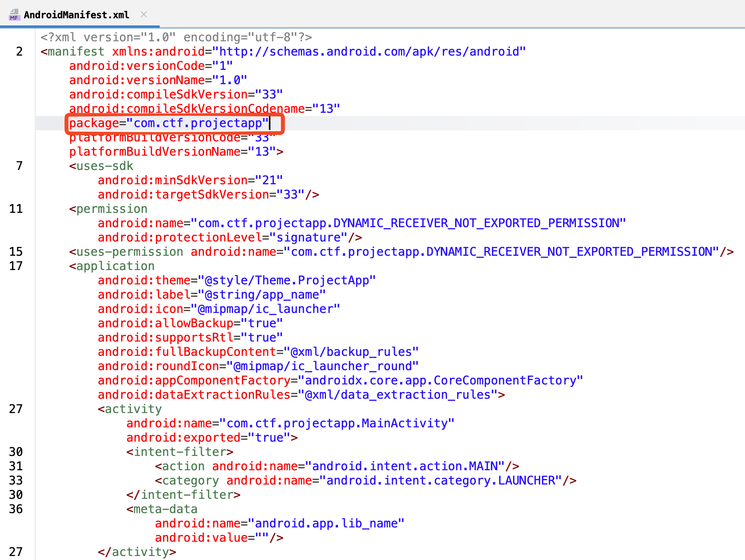Open the @style/Theme.ProjectApp resource reference
The width and height of the screenshot is (745, 560).
click(x=290, y=280)
